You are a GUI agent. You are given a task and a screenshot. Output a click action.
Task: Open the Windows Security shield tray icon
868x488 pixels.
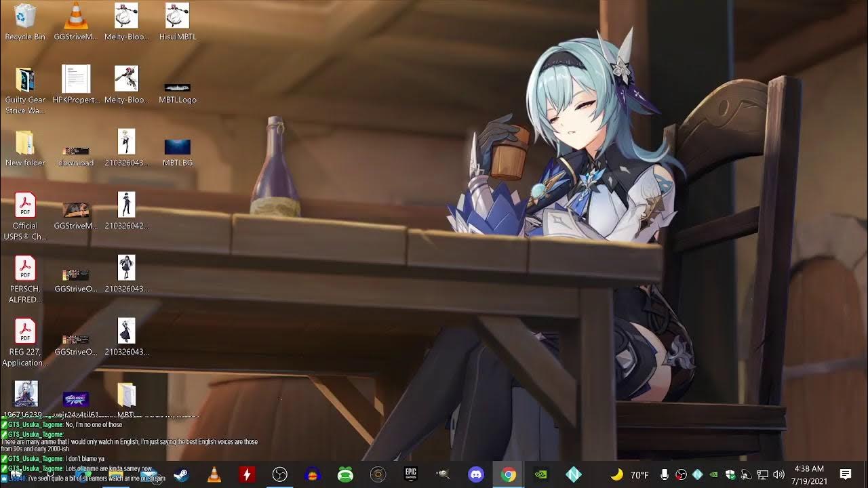coord(730,475)
